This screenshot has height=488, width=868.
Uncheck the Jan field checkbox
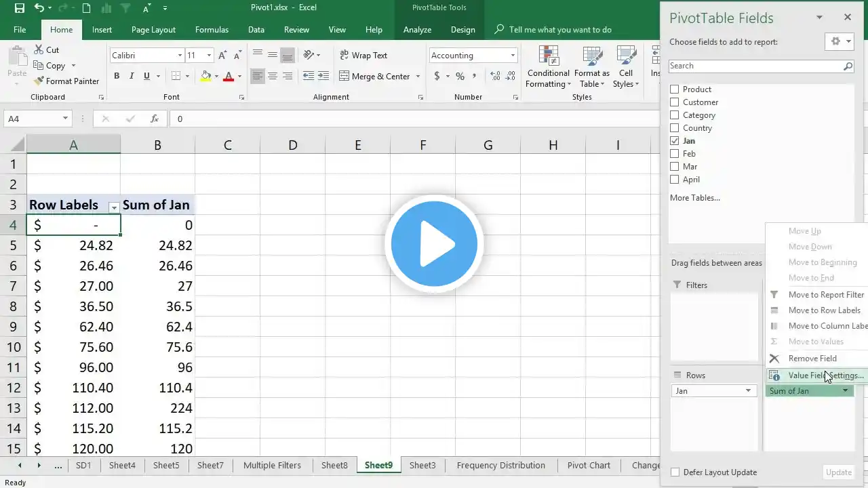pyautogui.click(x=674, y=141)
